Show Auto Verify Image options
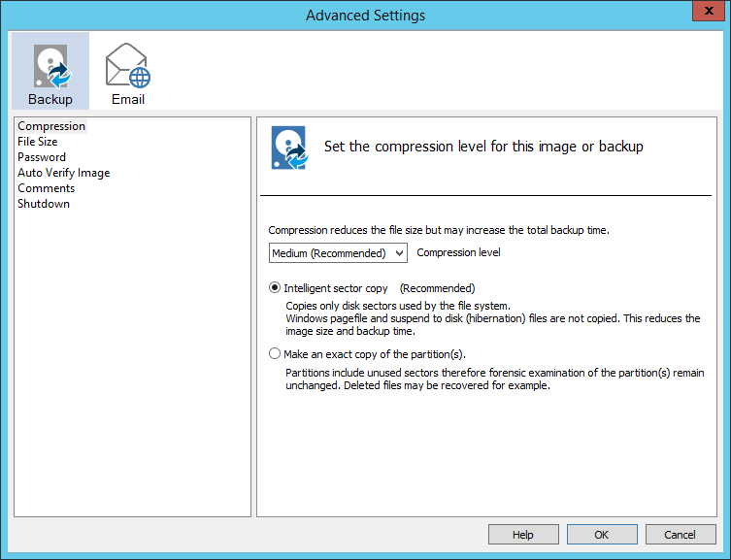731x560 pixels. [x=63, y=173]
